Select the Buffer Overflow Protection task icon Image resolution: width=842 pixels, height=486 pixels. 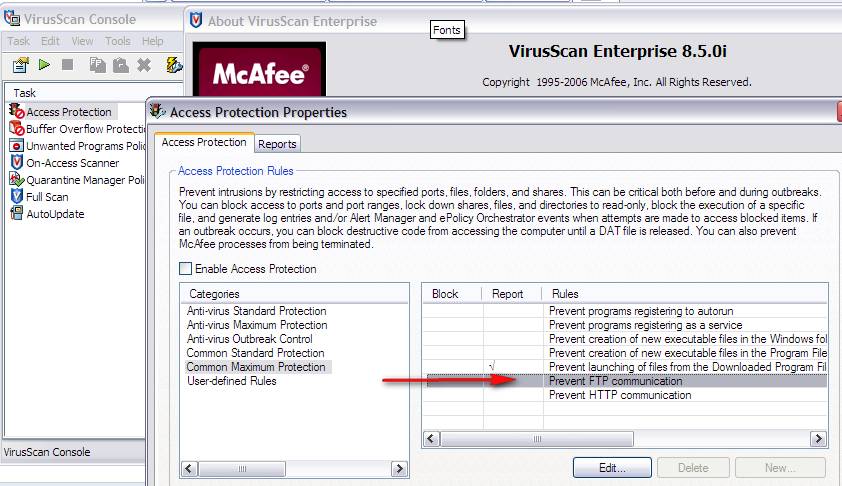16,129
